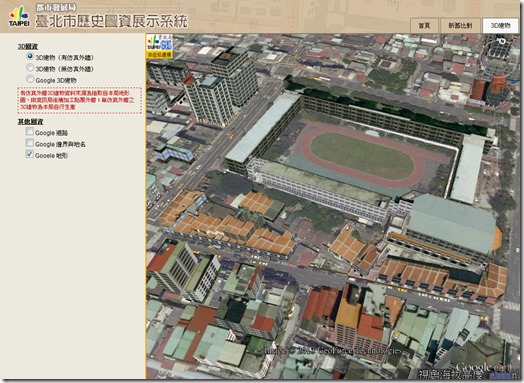This screenshot has height=383, width=524.
Task: Click the red dotted data source note
Action: 80,100
